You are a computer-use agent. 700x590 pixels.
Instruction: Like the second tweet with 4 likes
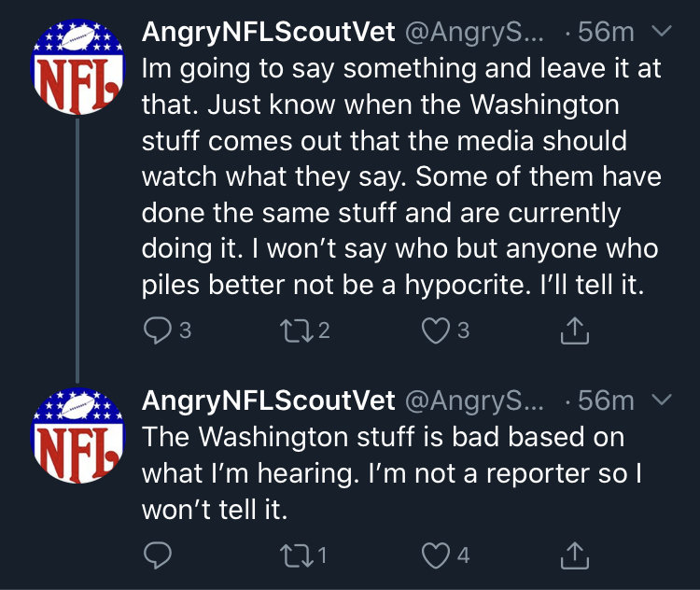(436, 555)
